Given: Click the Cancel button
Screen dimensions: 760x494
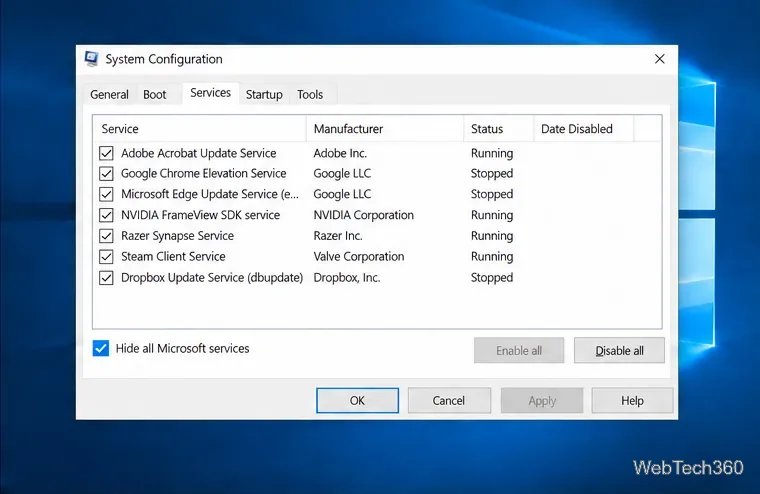Looking at the screenshot, I should 449,400.
